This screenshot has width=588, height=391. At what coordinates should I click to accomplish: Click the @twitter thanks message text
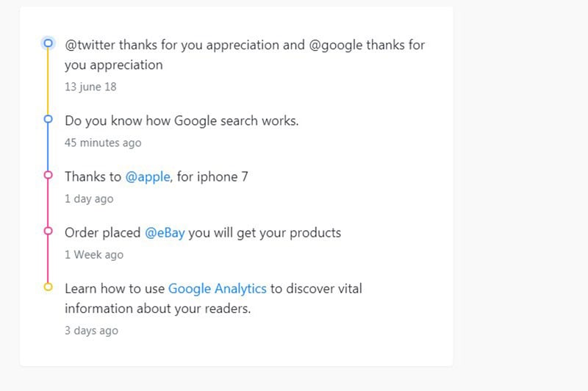[x=245, y=54]
